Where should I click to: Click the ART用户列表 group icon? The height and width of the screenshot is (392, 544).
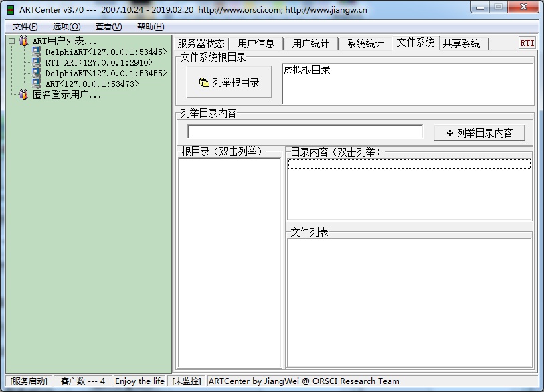[23, 41]
